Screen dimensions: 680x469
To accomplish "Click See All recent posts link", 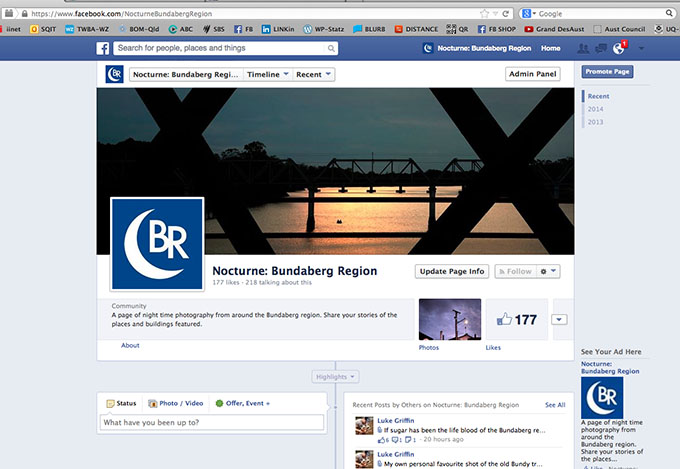I will click(555, 405).
